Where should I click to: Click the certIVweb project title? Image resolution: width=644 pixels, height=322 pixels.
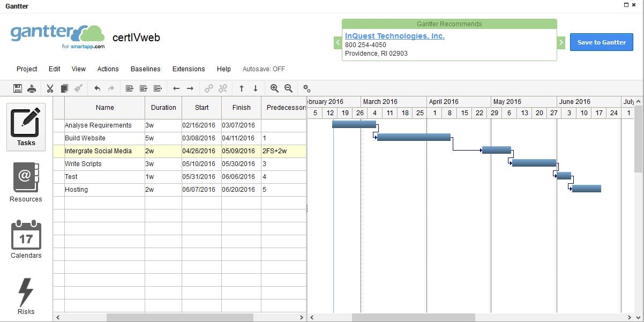pyautogui.click(x=136, y=38)
